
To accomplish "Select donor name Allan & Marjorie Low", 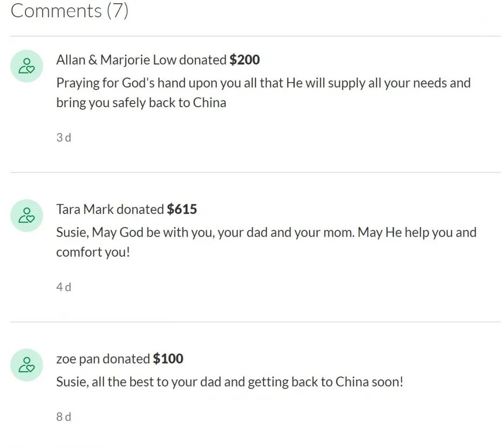I will [116, 60].
